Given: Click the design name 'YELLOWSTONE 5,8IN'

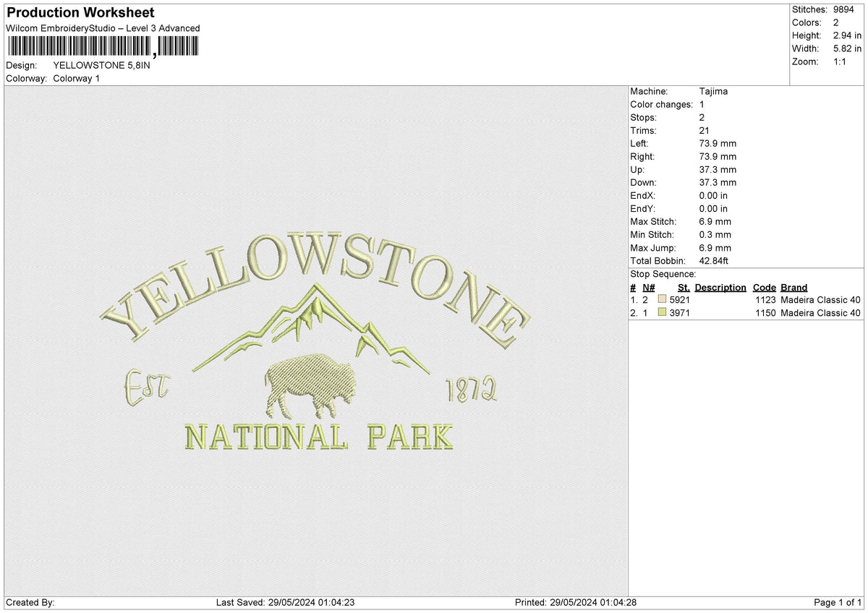Looking at the screenshot, I should pos(102,65).
